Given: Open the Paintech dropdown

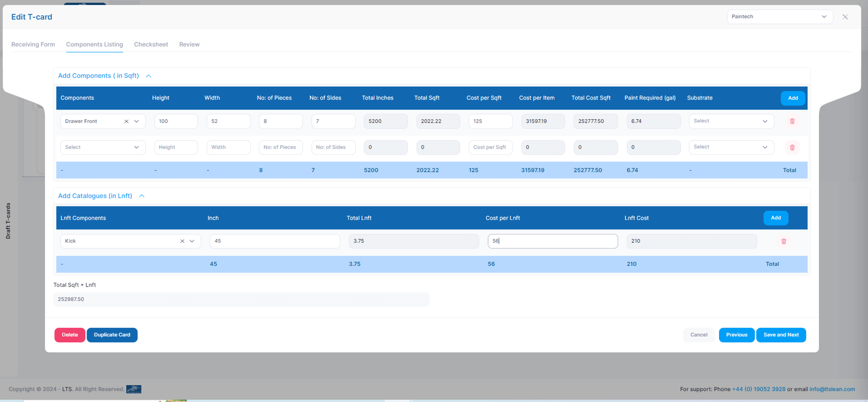Looking at the screenshot, I should point(779,17).
